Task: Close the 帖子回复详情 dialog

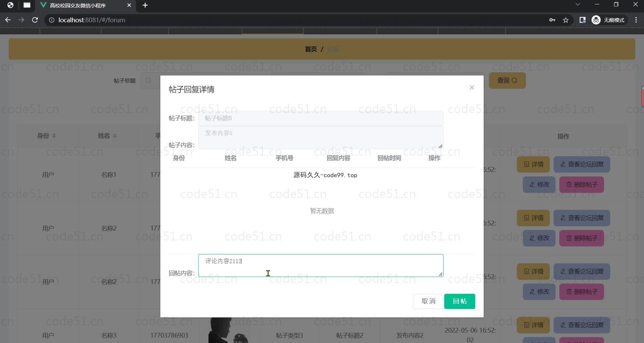Action: (472, 88)
